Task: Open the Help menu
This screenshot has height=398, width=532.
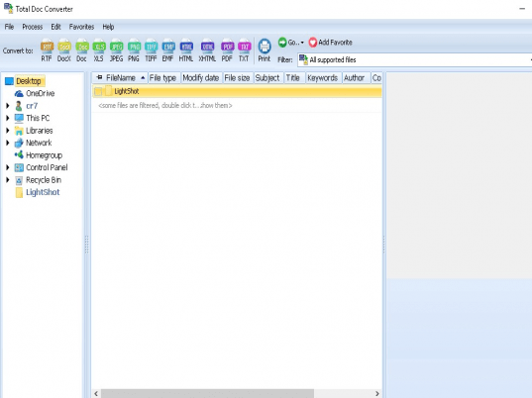Action: pyautogui.click(x=108, y=27)
